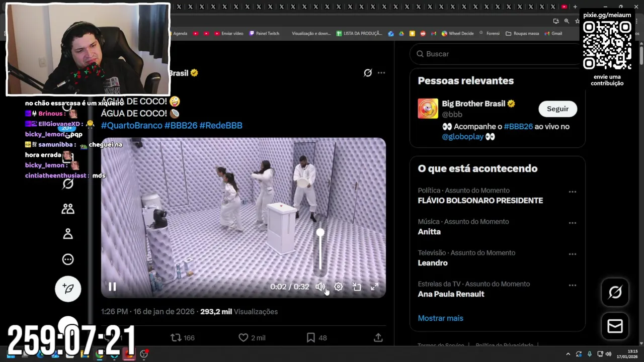Open the Painel Twitch bookmark

pos(264,34)
